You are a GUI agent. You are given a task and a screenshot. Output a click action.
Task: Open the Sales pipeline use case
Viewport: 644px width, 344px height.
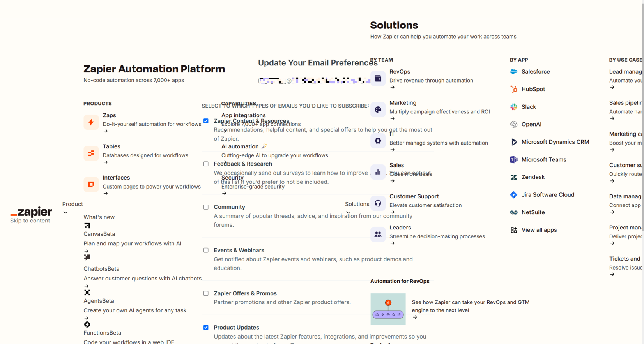coord(625,103)
